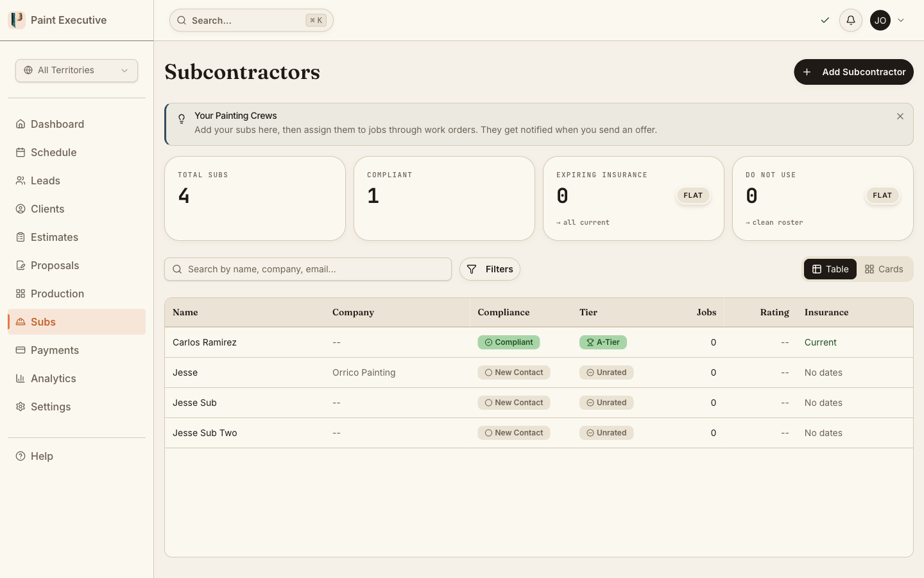Image resolution: width=924 pixels, height=578 pixels.
Task: Sort by the Insurance column header
Action: click(826, 312)
